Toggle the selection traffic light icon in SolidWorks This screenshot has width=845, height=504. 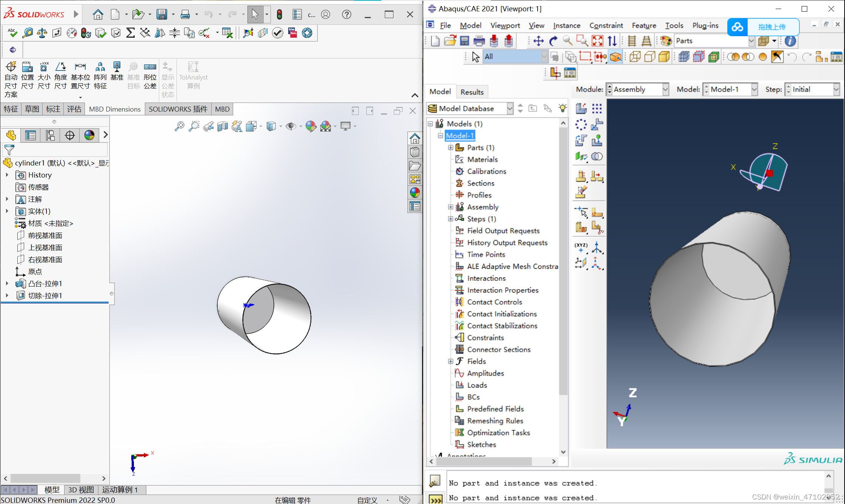click(279, 14)
